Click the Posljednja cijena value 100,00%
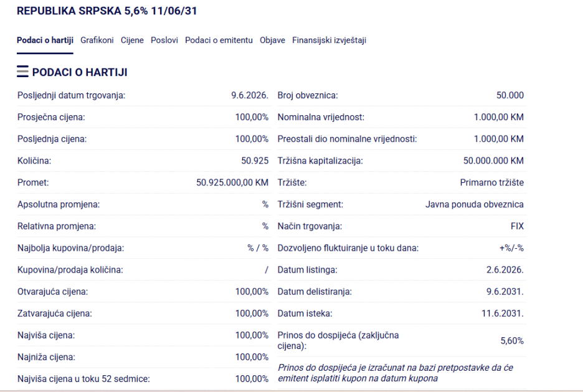The image size is (583, 392). click(x=252, y=139)
